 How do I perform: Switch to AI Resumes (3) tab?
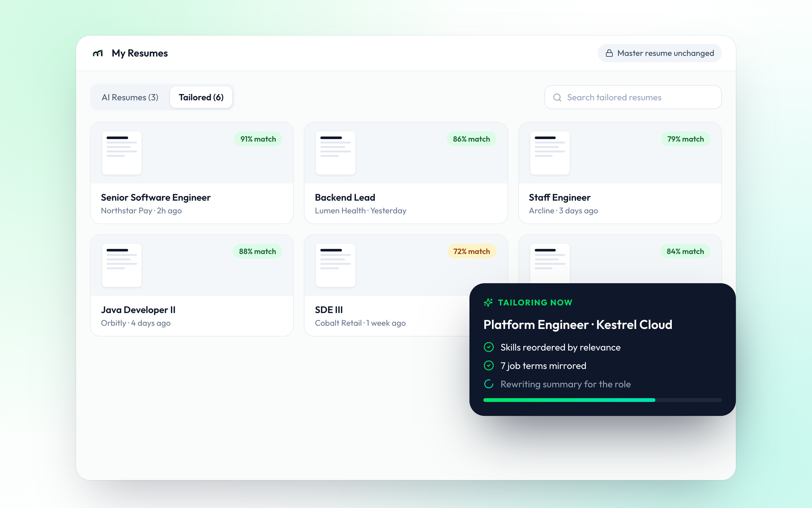[130, 97]
